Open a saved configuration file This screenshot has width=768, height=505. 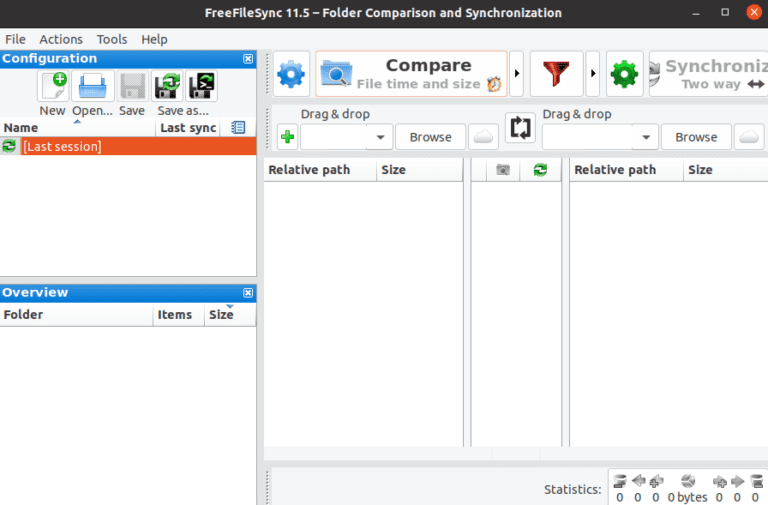tap(93, 86)
